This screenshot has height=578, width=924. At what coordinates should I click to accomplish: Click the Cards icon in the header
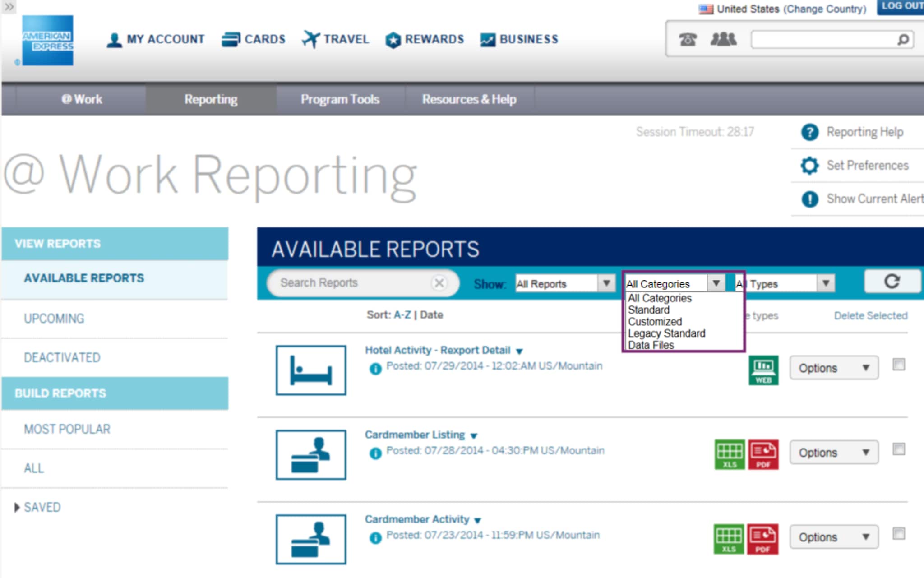(x=230, y=39)
